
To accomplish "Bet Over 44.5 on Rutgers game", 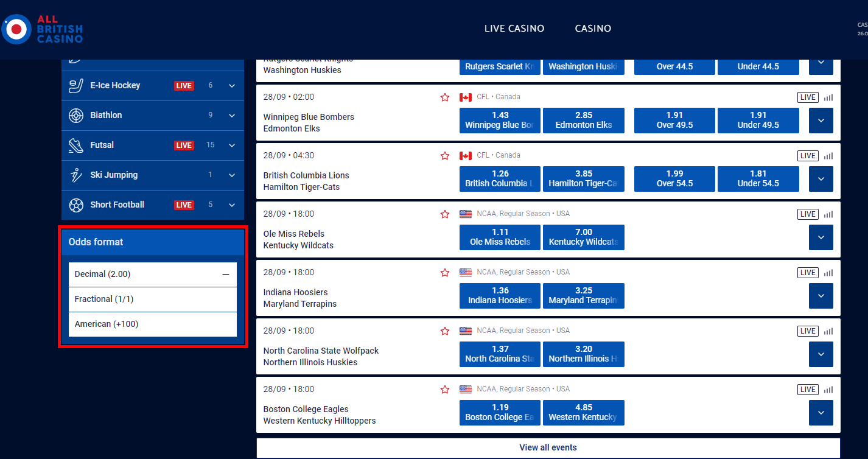I will coord(674,66).
